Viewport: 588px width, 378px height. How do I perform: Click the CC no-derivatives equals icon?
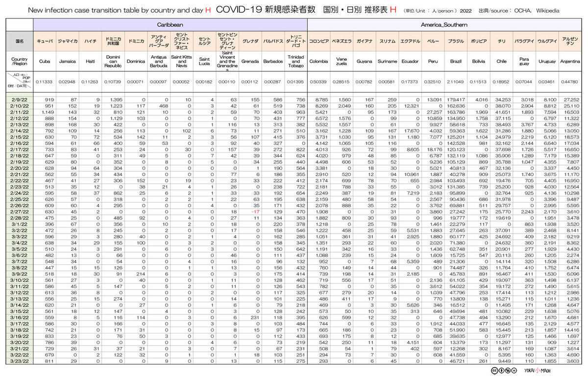point(513,371)
